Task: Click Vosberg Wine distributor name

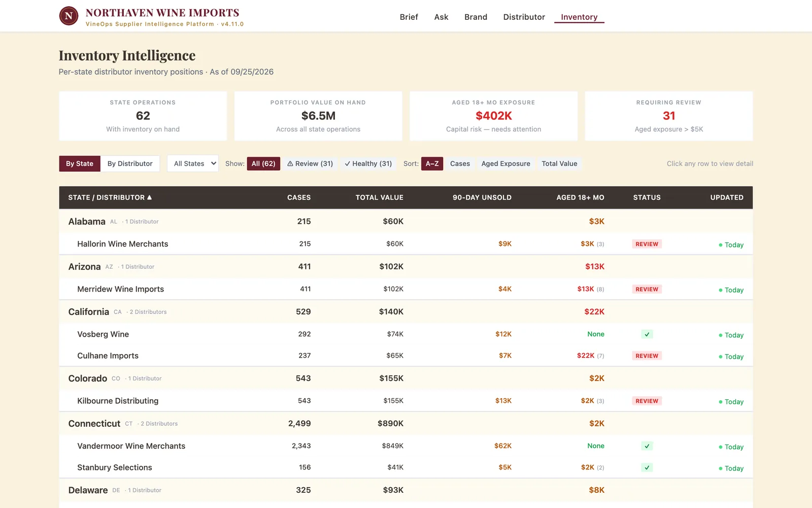Action: [103, 334]
